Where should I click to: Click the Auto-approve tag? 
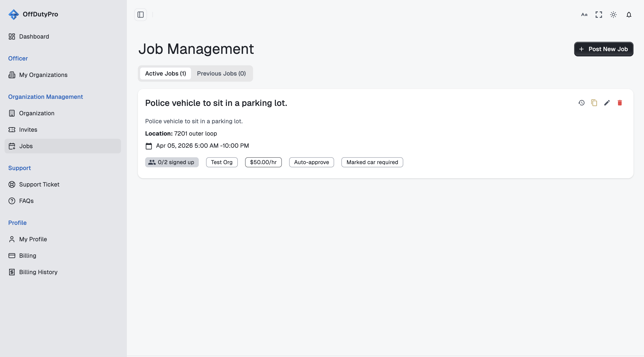[x=312, y=162]
